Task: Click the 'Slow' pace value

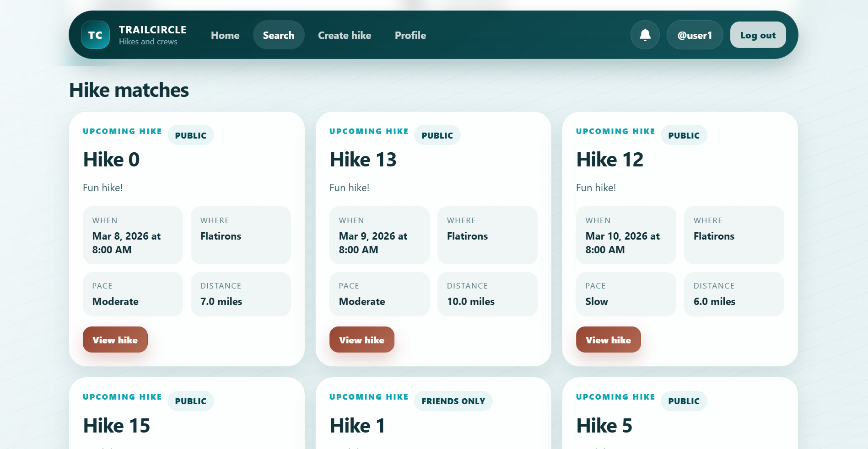Action: tap(597, 301)
